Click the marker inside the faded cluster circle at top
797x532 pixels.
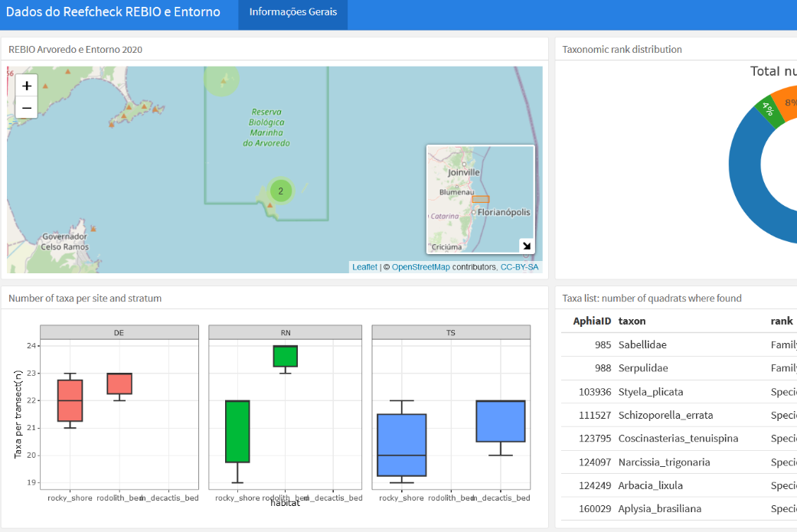coord(223,82)
